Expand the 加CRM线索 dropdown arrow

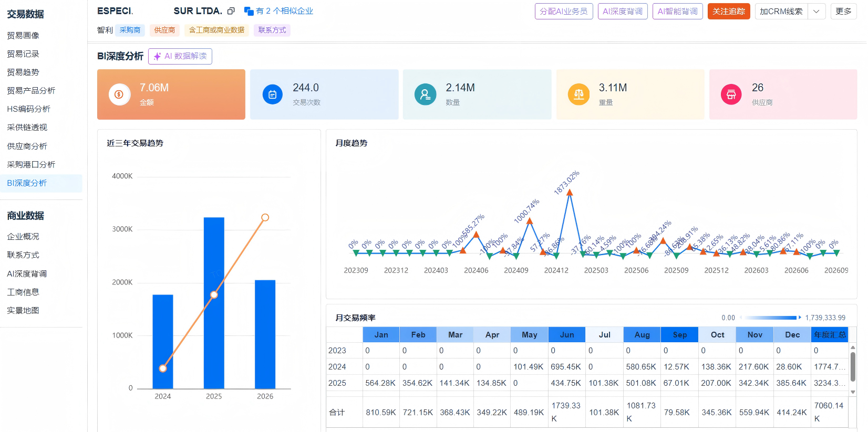point(816,12)
